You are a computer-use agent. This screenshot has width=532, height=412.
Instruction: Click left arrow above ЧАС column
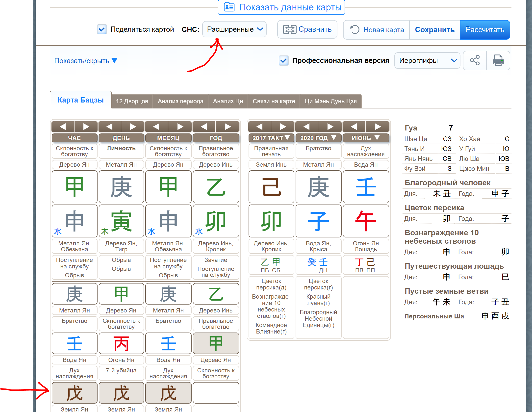tap(63, 127)
